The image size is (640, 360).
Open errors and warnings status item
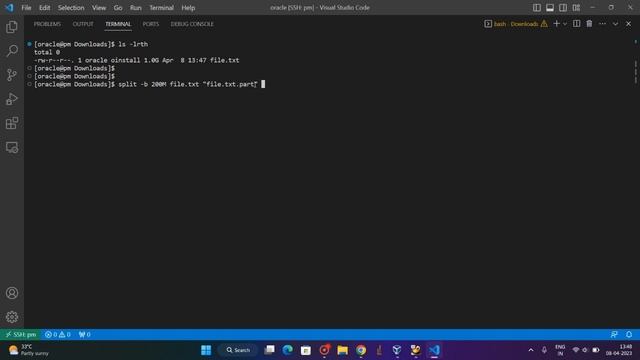pos(58,334)
